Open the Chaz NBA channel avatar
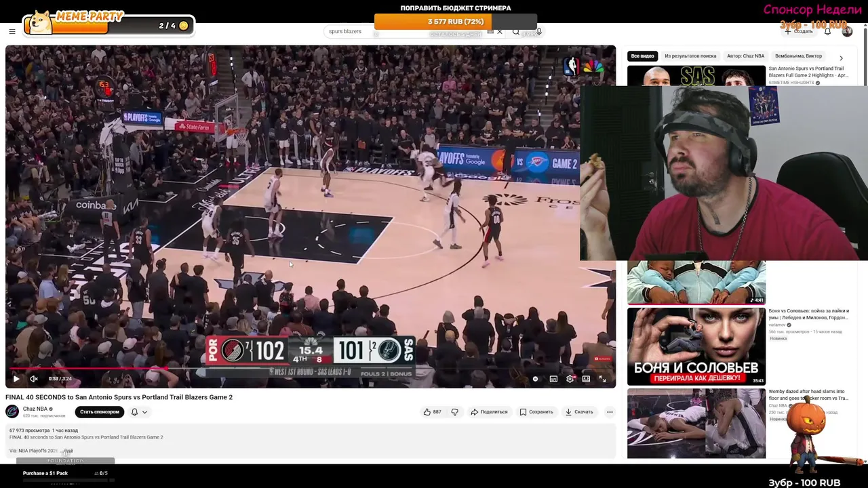The image size is (868, 488). click(12, 411)
